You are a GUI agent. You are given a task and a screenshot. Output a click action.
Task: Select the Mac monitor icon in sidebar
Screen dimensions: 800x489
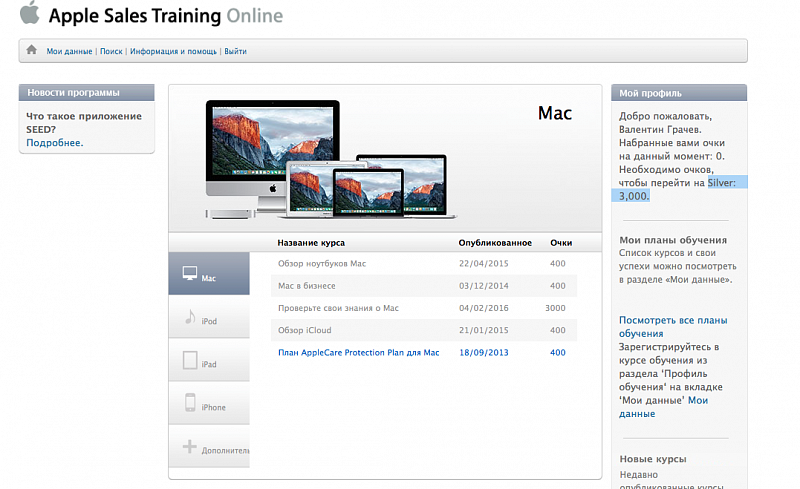coord(190,273)
